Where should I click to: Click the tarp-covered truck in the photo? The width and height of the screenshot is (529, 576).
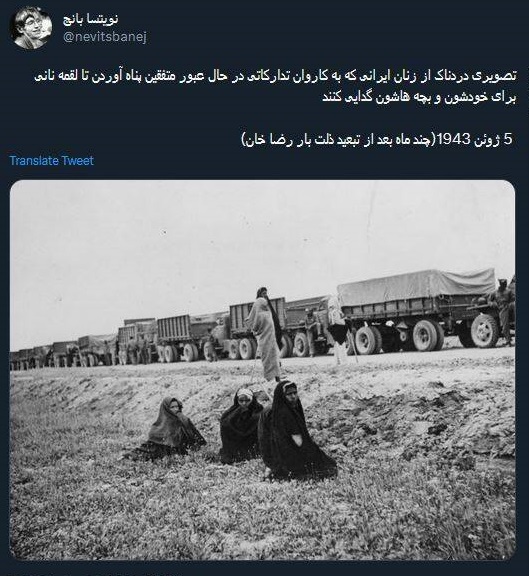(x=419, y=308)
